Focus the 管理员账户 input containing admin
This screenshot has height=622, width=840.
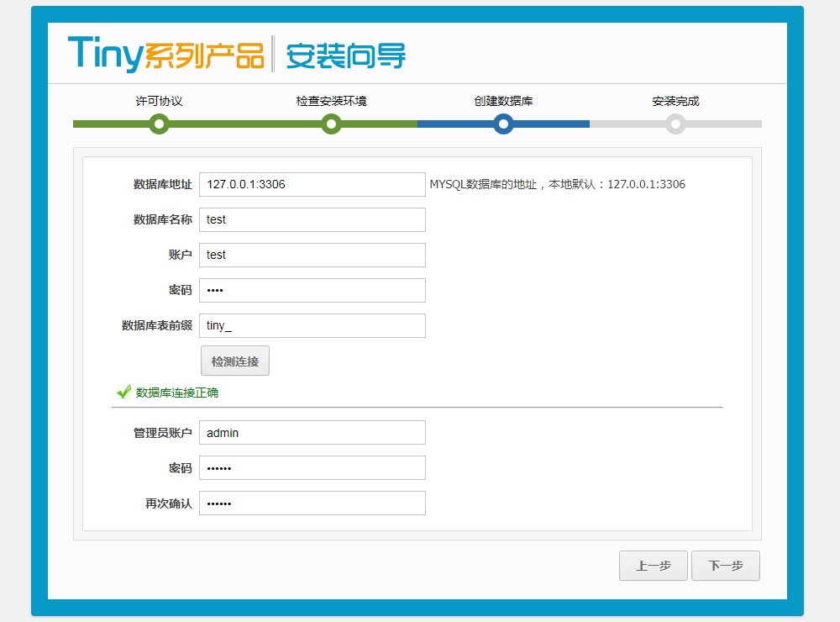point(312,433)
